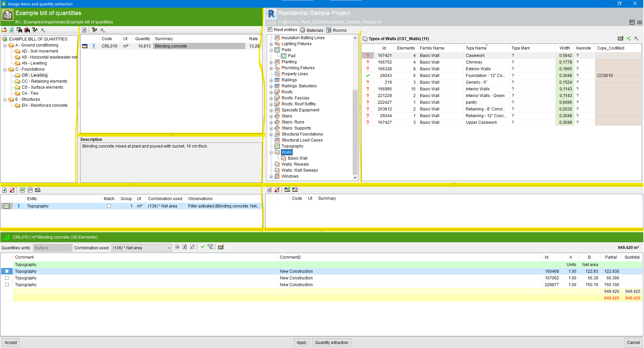Select the Foundation - 12" Co... wall row

click(x=501, y=76)
